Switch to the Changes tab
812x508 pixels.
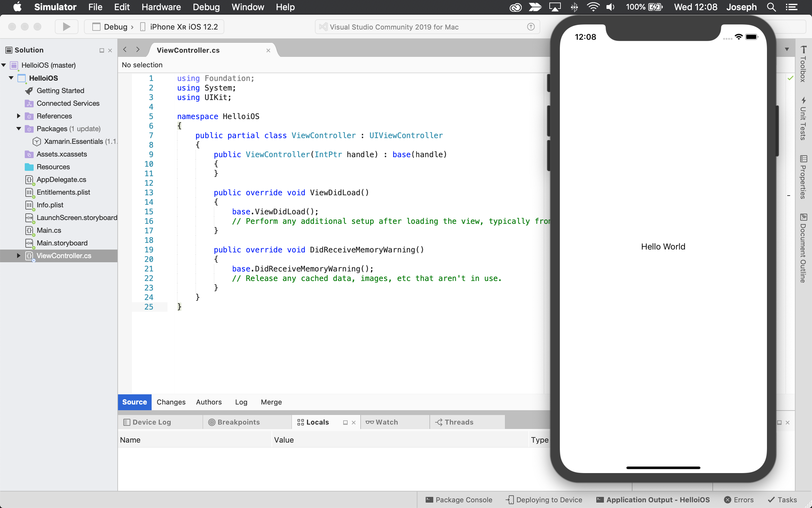coord(171,402)
